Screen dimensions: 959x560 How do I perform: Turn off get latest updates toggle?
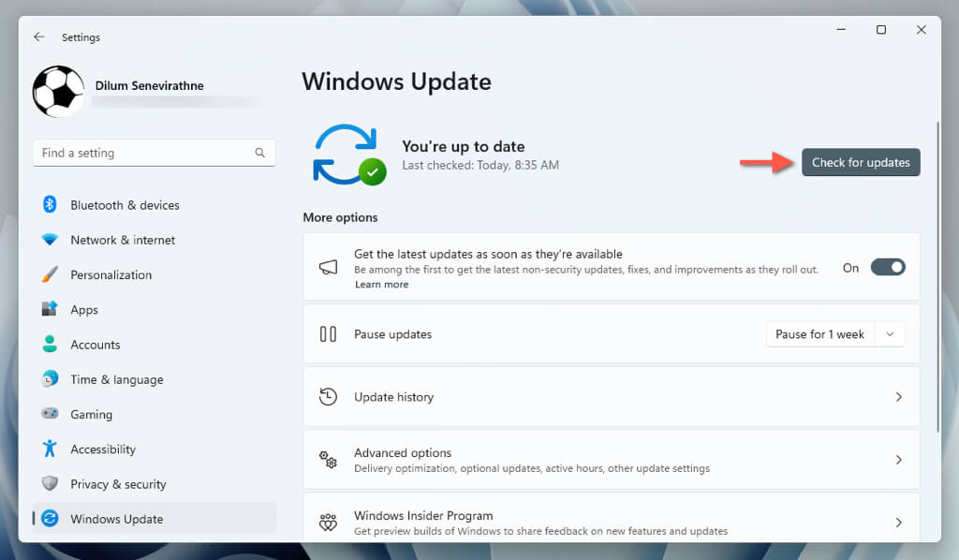(888, 267)
